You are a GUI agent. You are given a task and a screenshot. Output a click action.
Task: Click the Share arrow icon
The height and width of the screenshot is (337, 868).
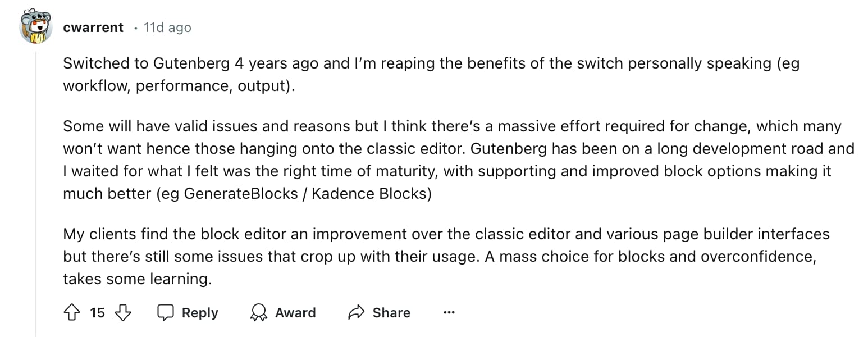(x=356, y=312)
